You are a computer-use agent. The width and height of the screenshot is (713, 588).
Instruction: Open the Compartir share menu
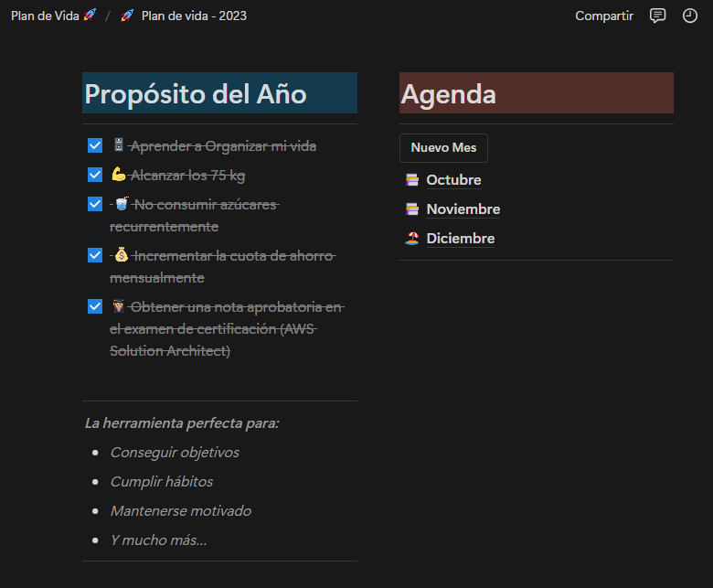point(604,16)
